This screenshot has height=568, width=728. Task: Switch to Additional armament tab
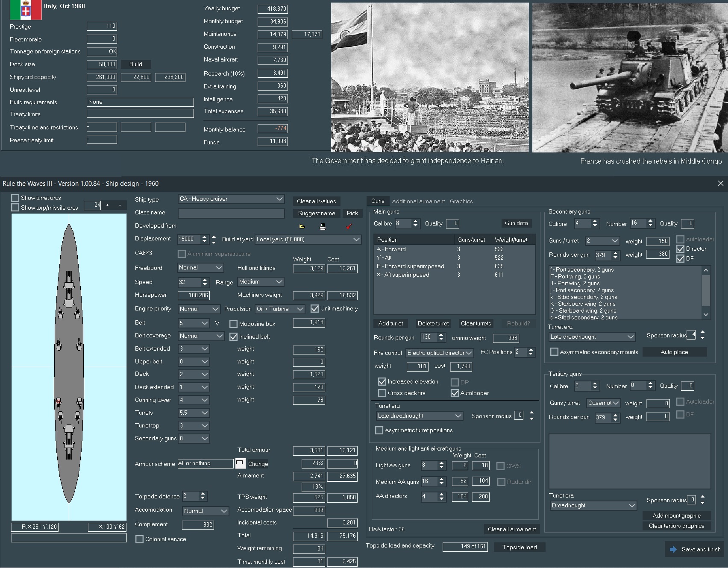(418, 201)
